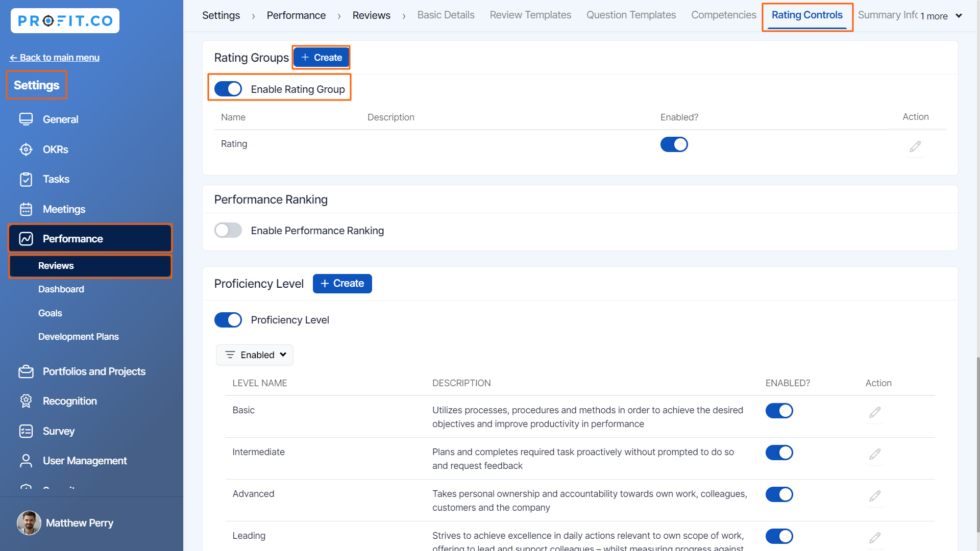Toggle off Enable Rating Group switch
The height and width of the screenshot is (551, 980).
(x=228, y=89)
